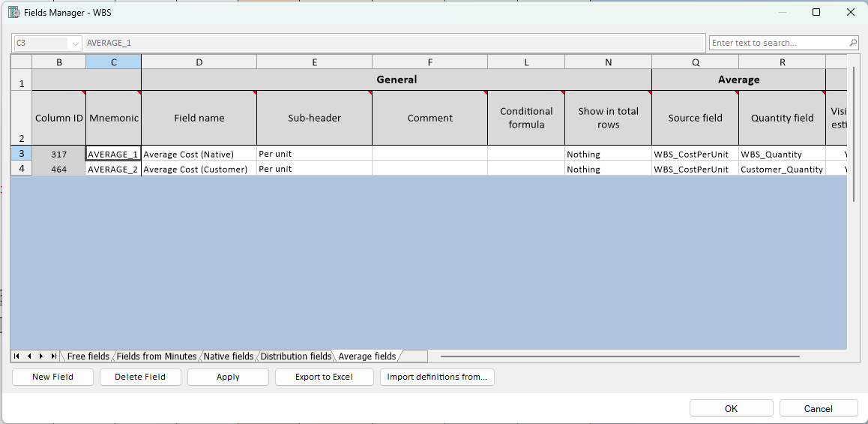Maximize the Fields Manager window
This screenshot has height=424, width=868.
[x=816, y=12]
